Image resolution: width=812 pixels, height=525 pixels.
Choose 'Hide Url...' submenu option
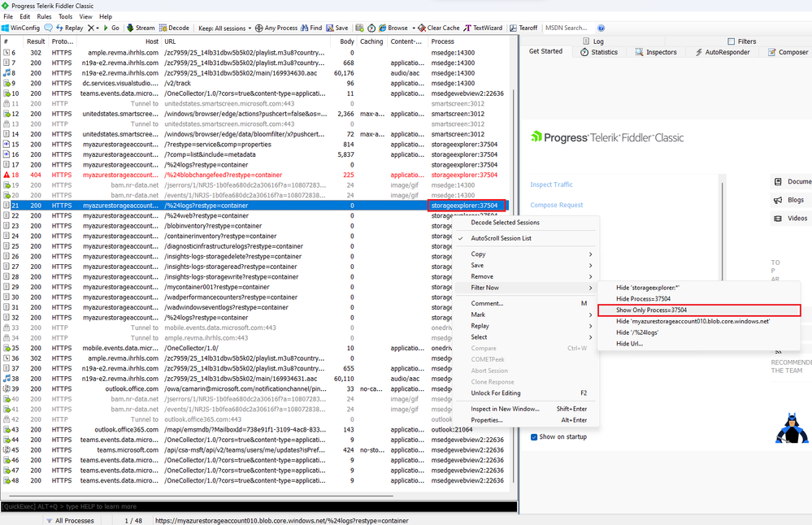click(x=698, y=344)
